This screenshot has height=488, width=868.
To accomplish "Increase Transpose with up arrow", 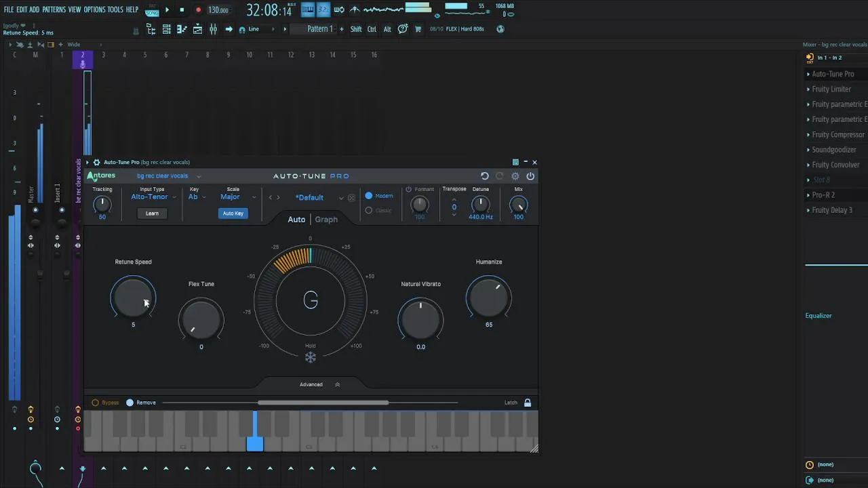I will pyautogui.click(x=454, y=199).
